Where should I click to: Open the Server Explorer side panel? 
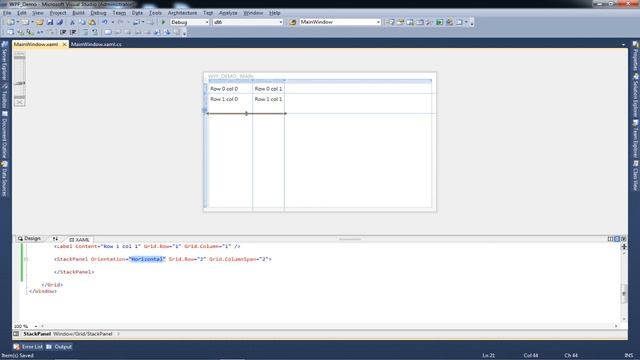(x=4, y=61)
